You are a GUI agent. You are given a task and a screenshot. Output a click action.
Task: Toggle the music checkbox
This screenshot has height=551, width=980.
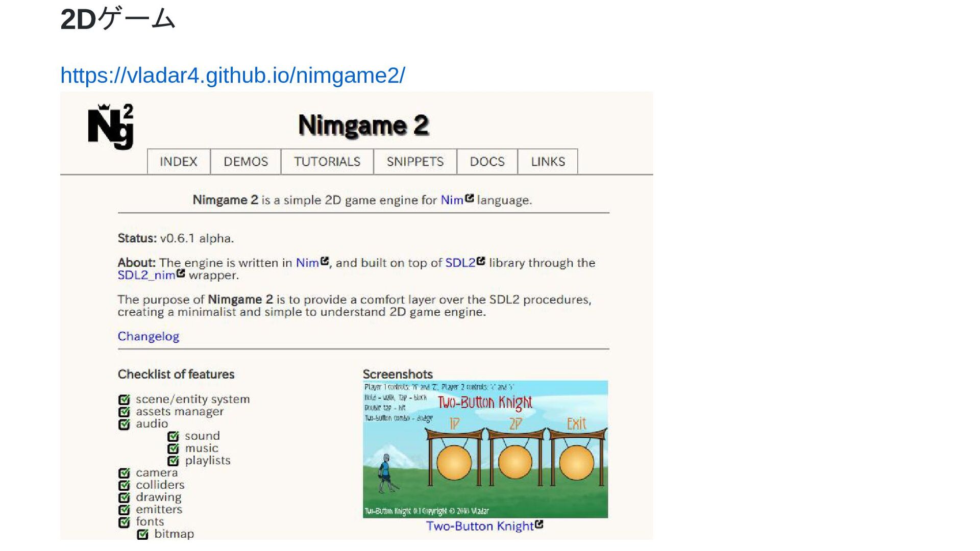point(174,448)
